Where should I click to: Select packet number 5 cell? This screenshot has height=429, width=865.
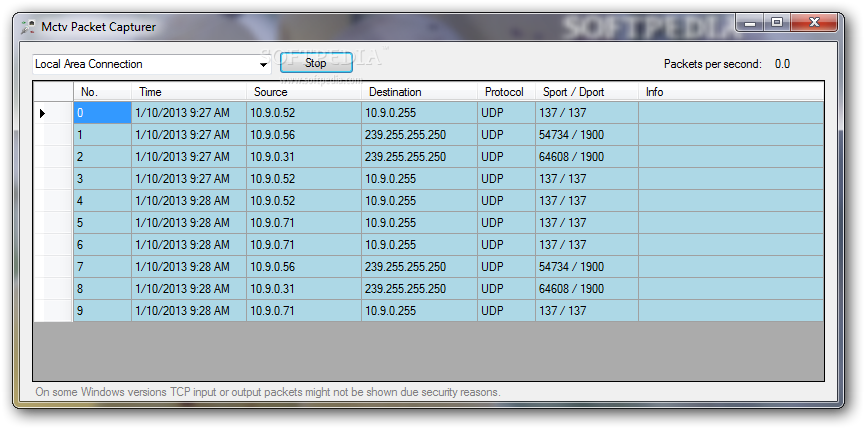pyautogui.click(x=102, y=223)
